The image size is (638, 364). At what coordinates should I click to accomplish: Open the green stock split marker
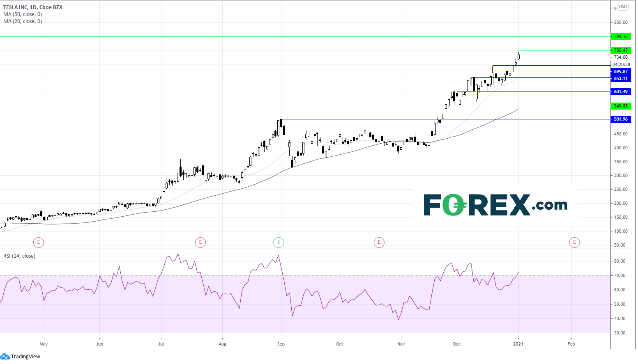click(x=279, y=242)
